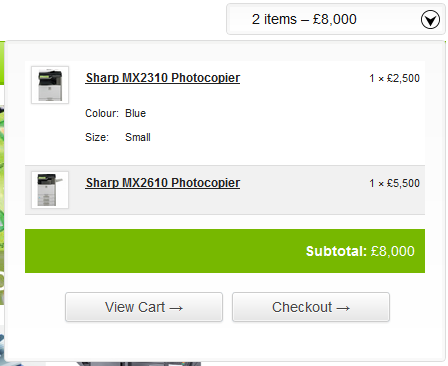Image resolution: width=448 pixels, height=366 pixels.
Task: Proceed with the Checkout button
Action: 311,307
